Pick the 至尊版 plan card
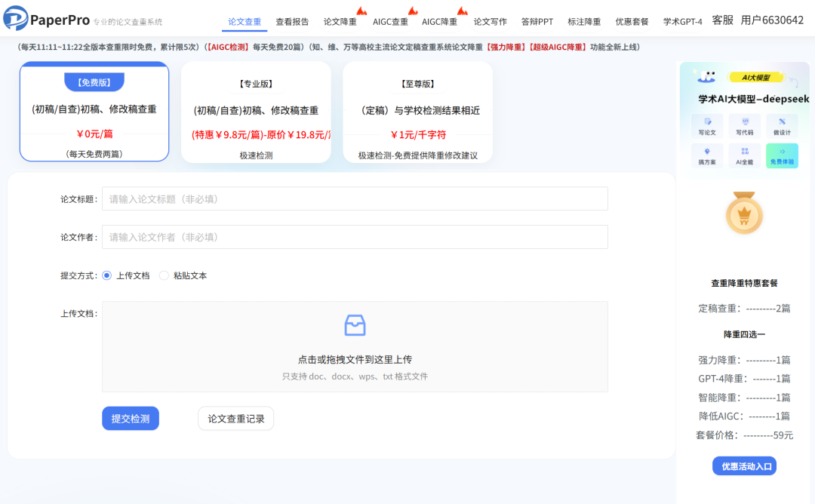Screen dimensions: 815x504 pyautogui.click(x=417, y=112)
